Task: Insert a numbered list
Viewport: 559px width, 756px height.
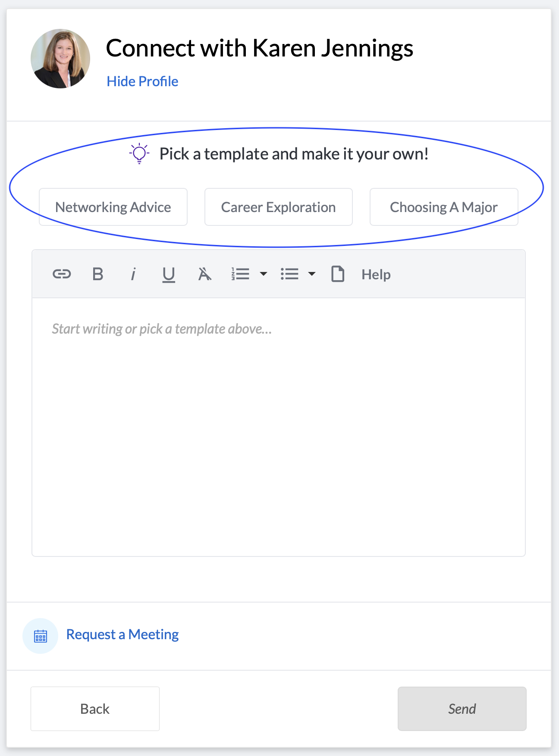Action: click(x=240, y=274)
